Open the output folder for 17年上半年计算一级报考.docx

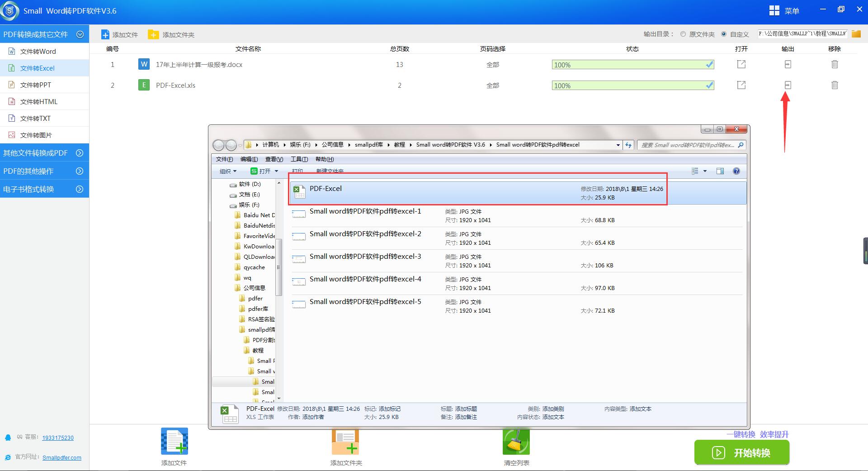pos(788,65)
